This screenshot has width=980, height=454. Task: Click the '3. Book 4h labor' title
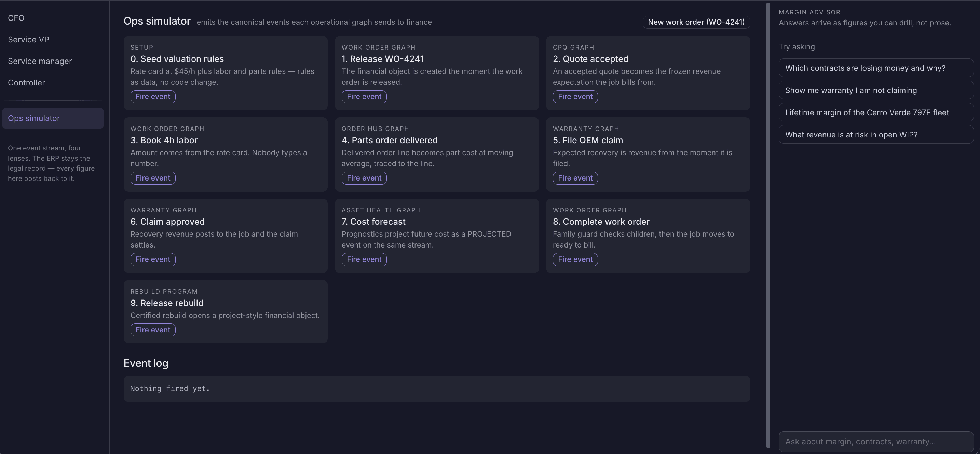coord(164,141)
